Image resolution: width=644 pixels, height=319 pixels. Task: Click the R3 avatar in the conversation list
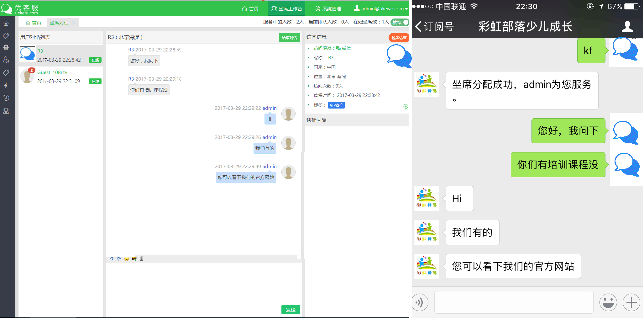point(28,54)
